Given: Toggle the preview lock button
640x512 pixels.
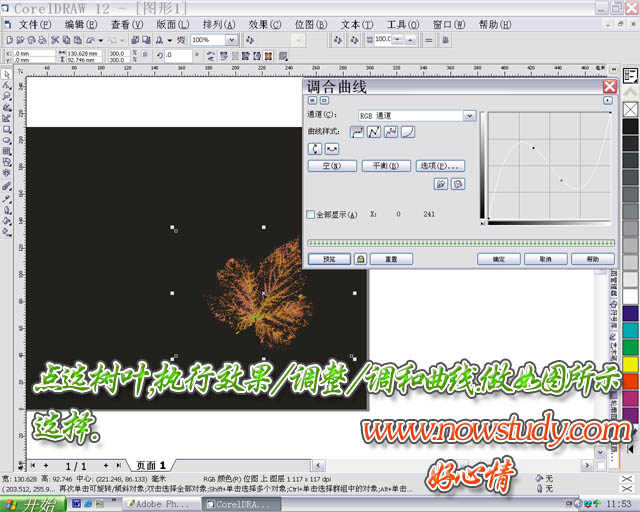Looking at the screenshot, I should click(x=360, y=259).
